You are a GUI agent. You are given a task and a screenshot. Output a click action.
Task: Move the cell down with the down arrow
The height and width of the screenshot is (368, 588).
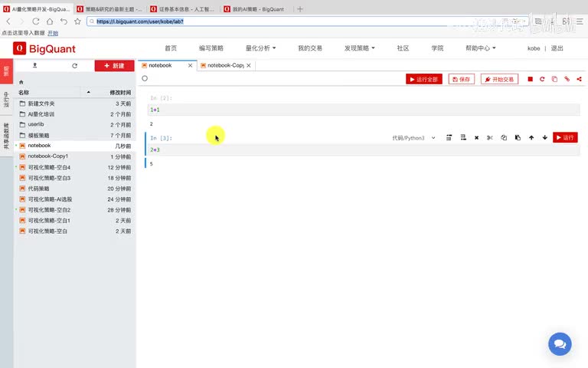[545, 138]
